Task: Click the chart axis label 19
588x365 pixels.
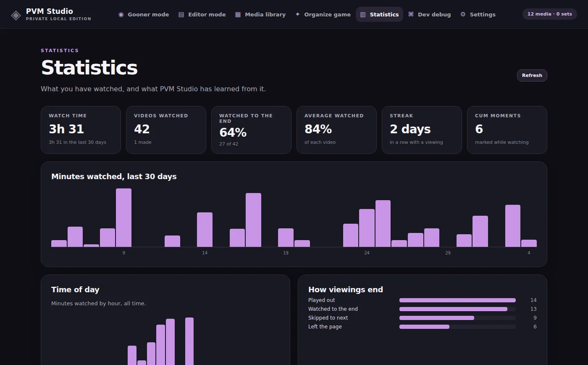Action: (x=286, y=253)
